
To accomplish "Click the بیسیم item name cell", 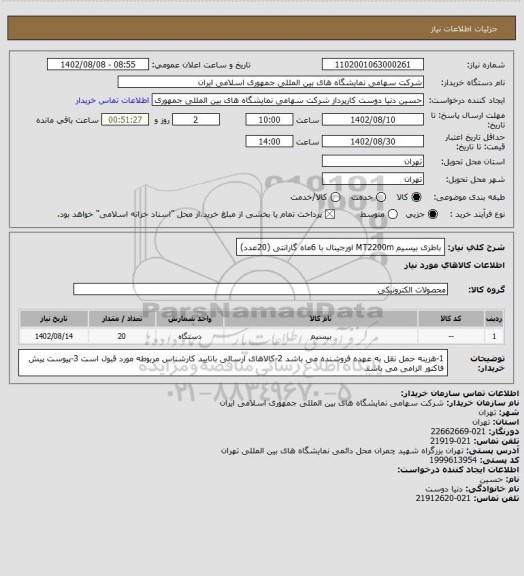I will [x=320, y=336].
